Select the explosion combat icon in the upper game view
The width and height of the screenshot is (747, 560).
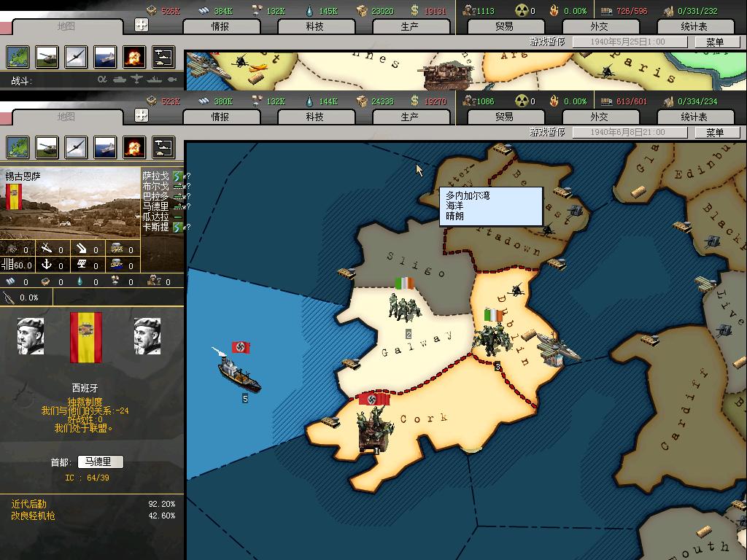point(134,57)
